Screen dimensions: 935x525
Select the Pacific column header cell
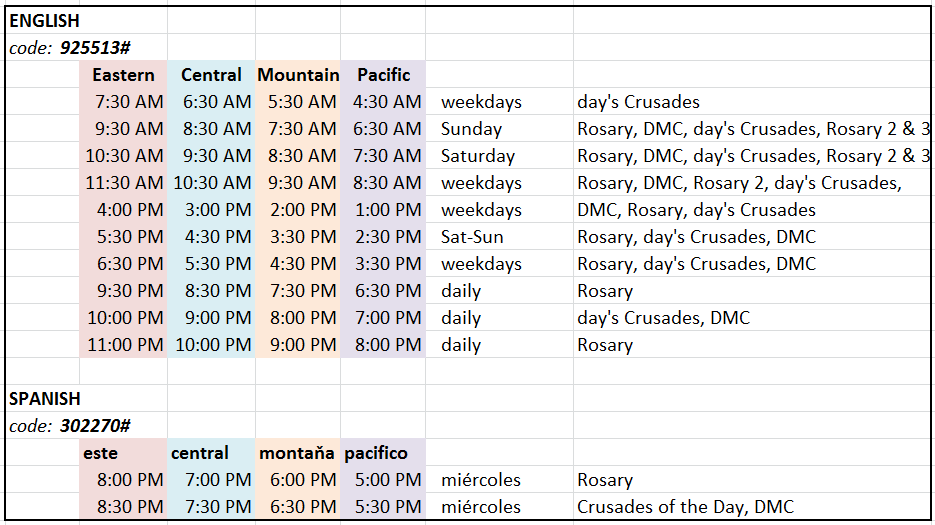(383, 75)
